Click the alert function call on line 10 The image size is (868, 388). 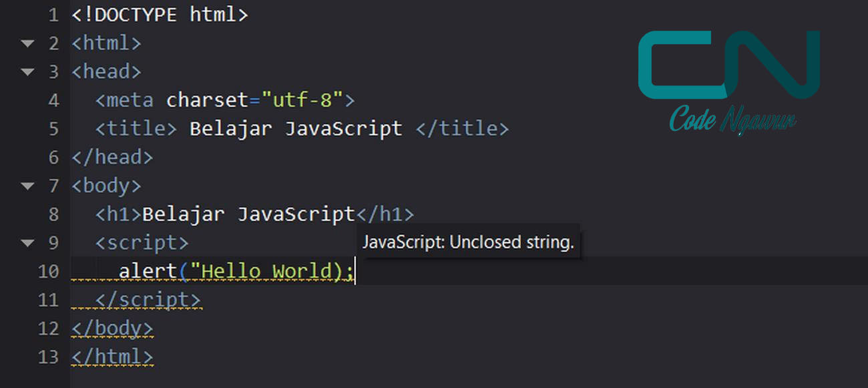click(x=148, y=271)
